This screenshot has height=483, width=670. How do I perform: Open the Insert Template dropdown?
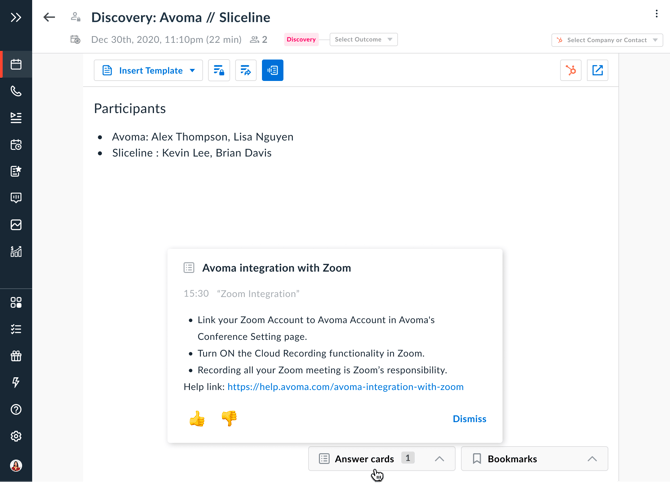coord(148,71)
